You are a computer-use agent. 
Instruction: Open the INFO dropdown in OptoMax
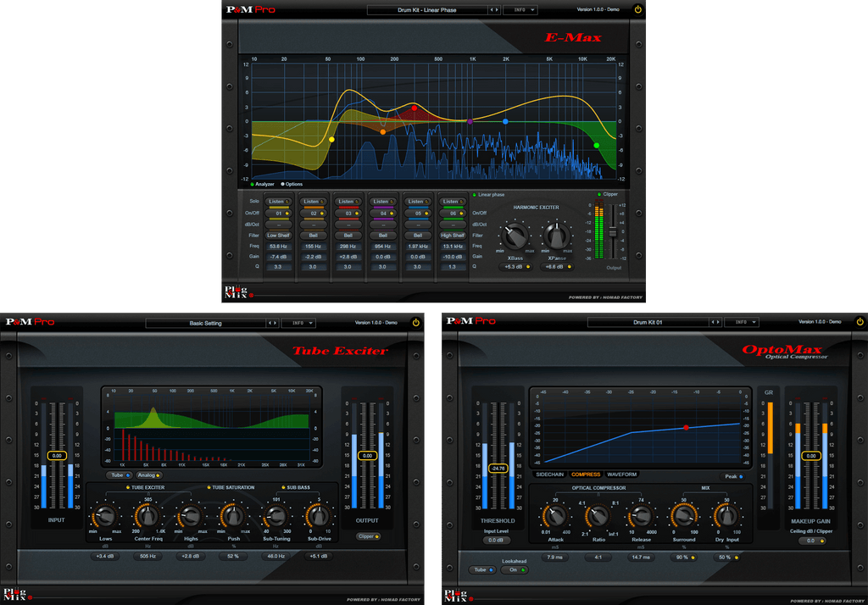(x=742, y=322)
